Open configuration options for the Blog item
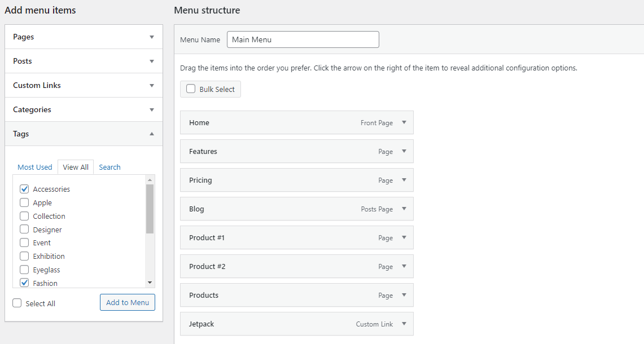 [404, 209]
